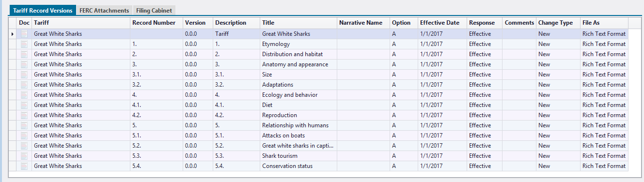Click the doc icon for Diet record

24,105
